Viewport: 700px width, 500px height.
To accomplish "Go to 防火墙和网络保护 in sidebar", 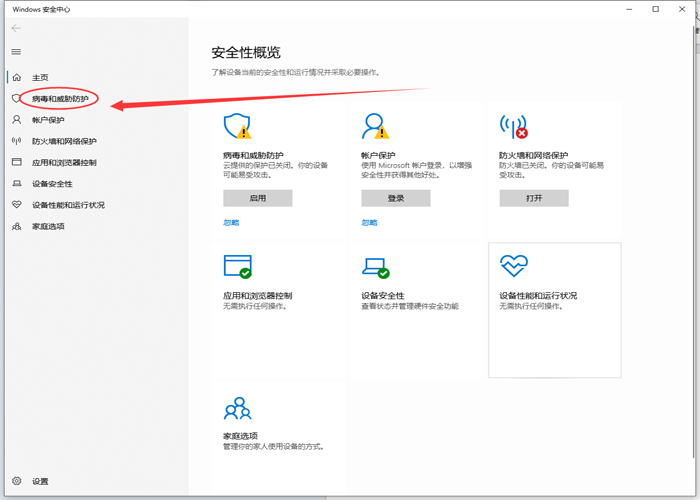I will tap(64, 141).
